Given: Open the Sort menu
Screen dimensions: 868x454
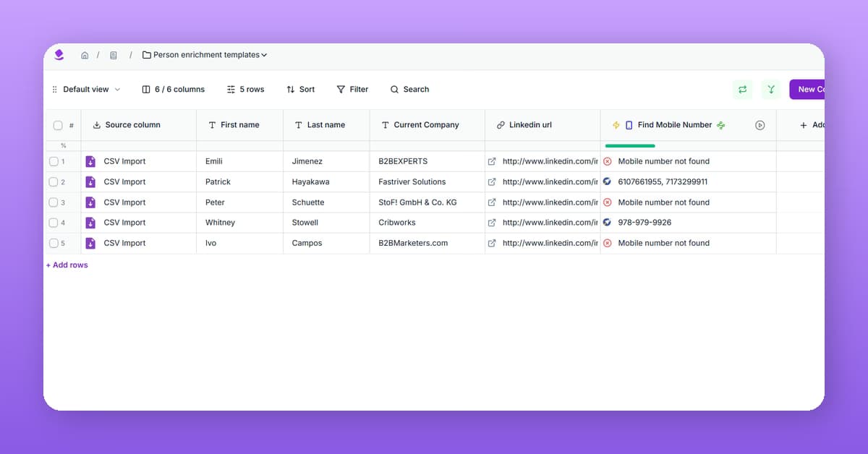Looking at the screenshot, I should click(x=300, y=90).
